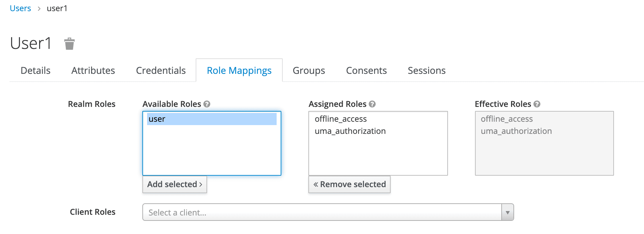Select the user role in Available Roles
The width and height of the screenshot is (644, 234).
[x=212, y=119]
